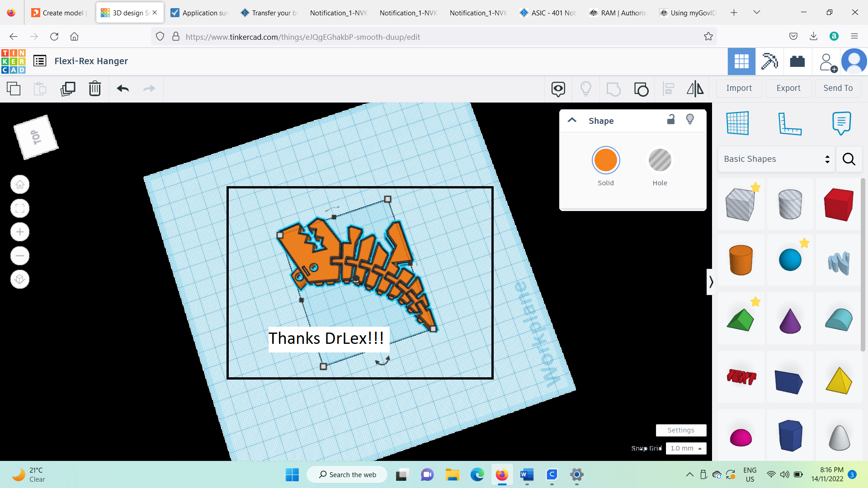Open the Snap Grid 1.0 mm dropdown
The image size is (868, 488).
click(686, 448)
